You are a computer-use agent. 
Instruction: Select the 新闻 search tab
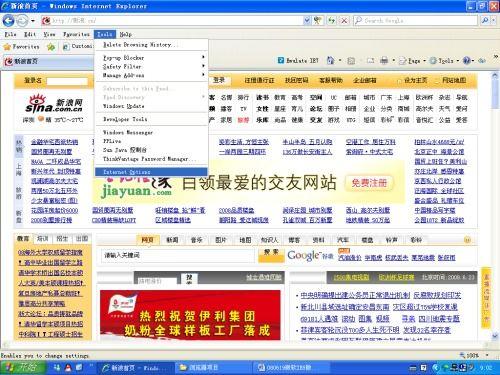click(172, 240)
